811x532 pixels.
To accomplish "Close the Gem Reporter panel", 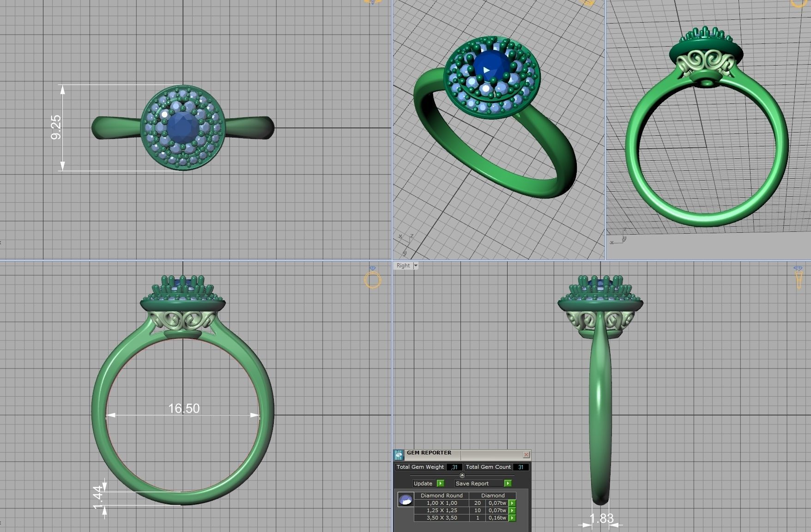I will click(x=526, y=454).
